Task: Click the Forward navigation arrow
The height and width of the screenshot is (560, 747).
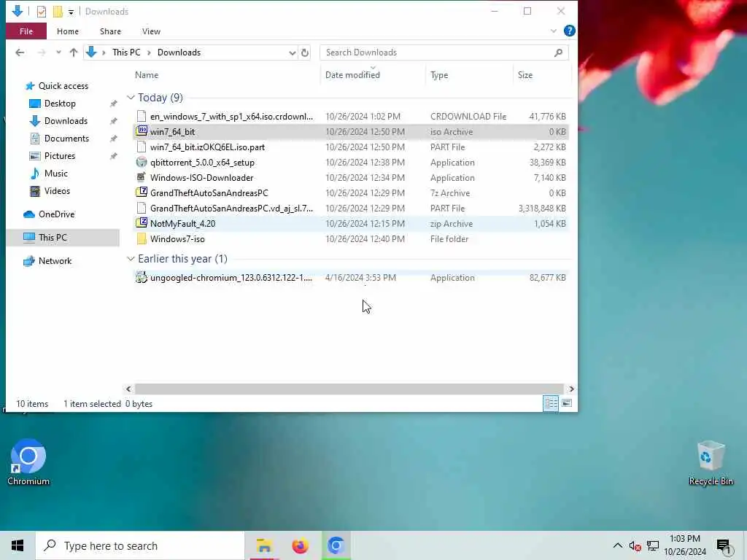Action: tap(42, 52)
